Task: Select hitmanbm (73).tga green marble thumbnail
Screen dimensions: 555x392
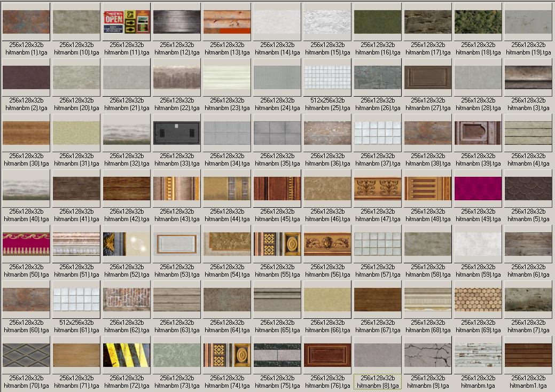Action: pos(177,355)
